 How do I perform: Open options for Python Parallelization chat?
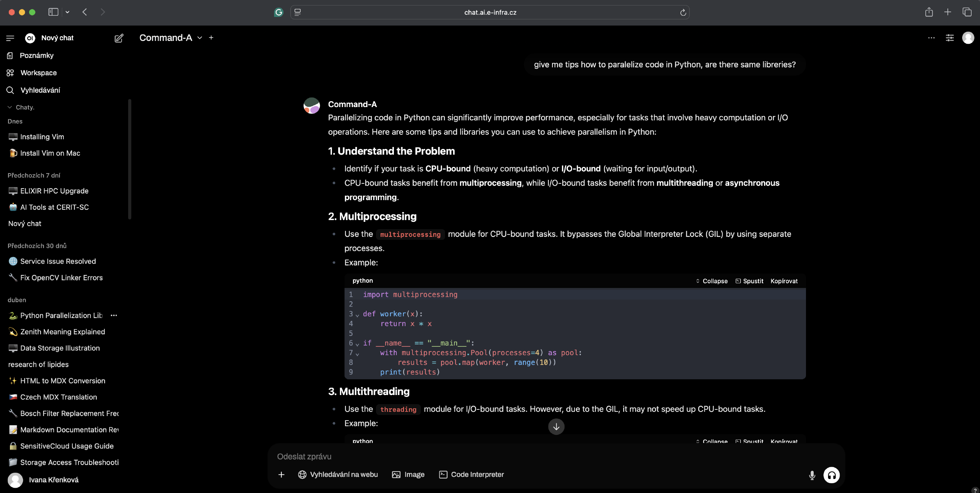(114, 316)
